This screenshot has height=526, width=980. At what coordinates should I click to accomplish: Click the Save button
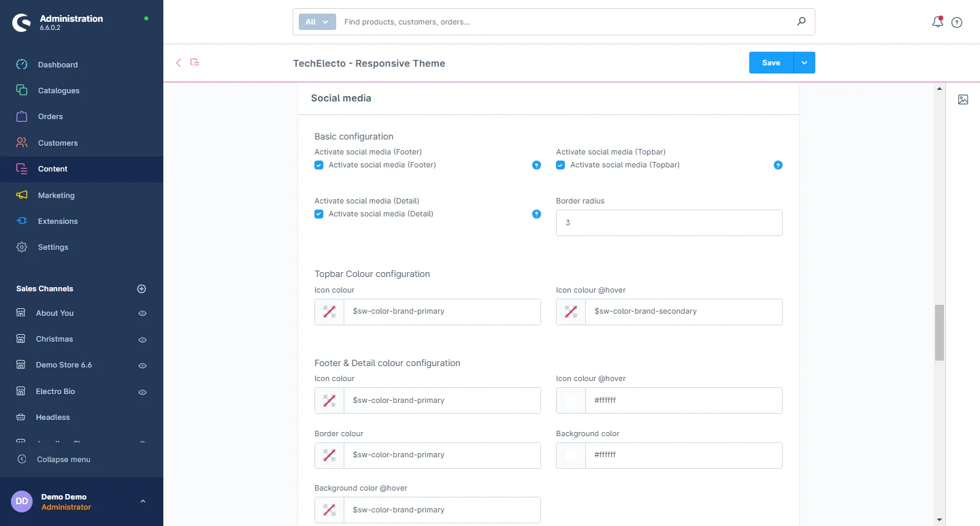(771, 63)
